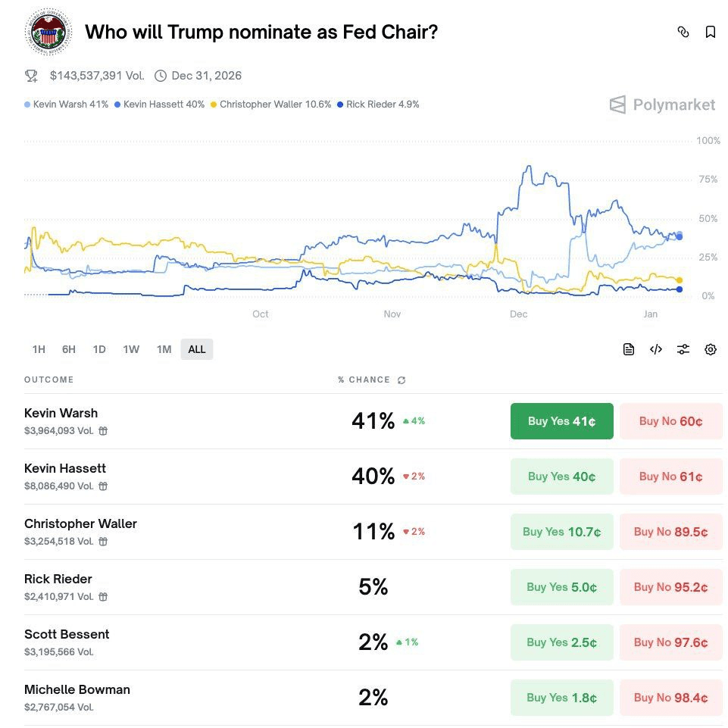Bookmark this Fed Chair market
Screen dimensions: 728x728
[711, 32]
